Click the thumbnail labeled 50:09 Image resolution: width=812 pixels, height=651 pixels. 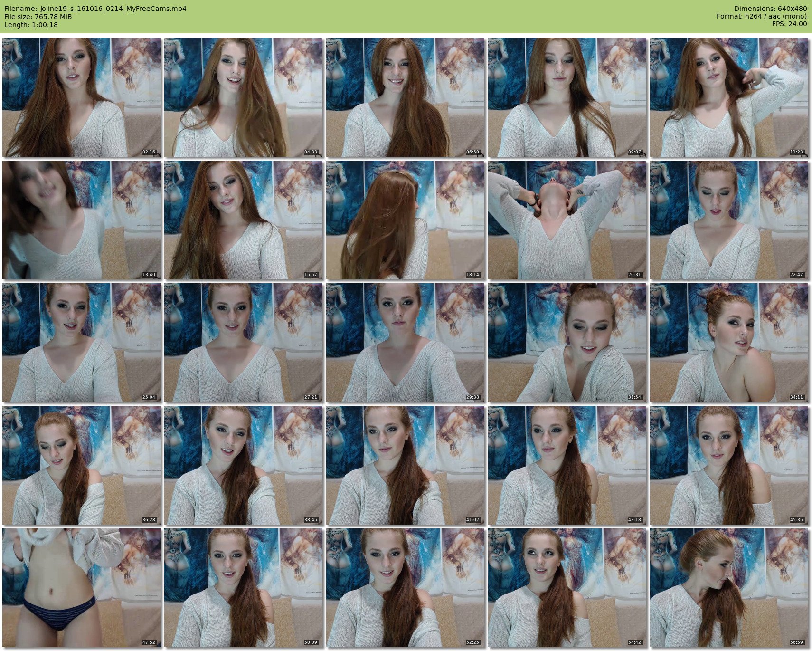click(243, 588)
